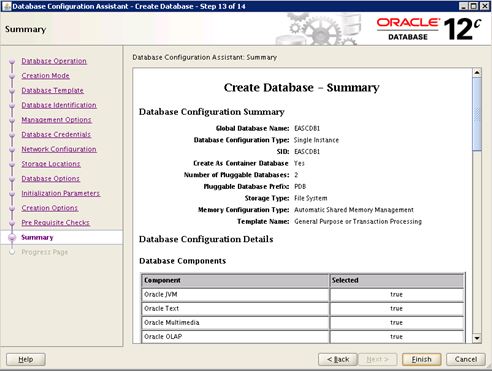Click the true value for Oracle OLAP

[x=396, y=337]
